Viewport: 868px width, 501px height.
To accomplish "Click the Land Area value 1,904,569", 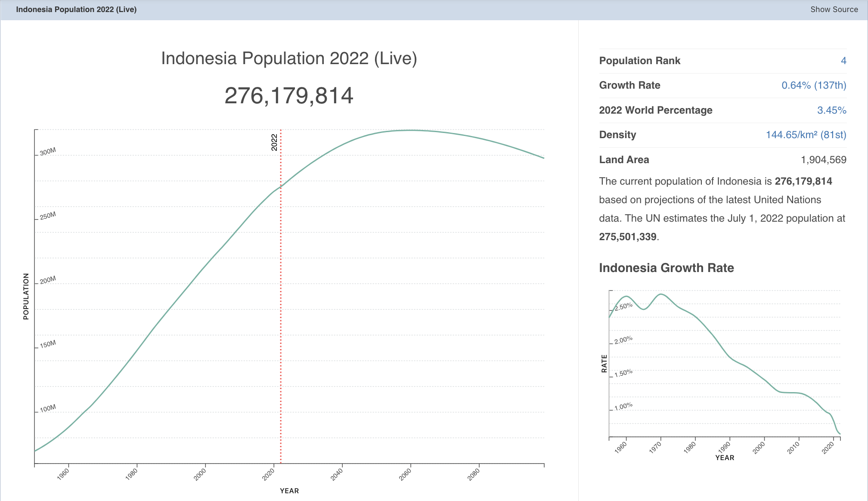I will 823,160.
